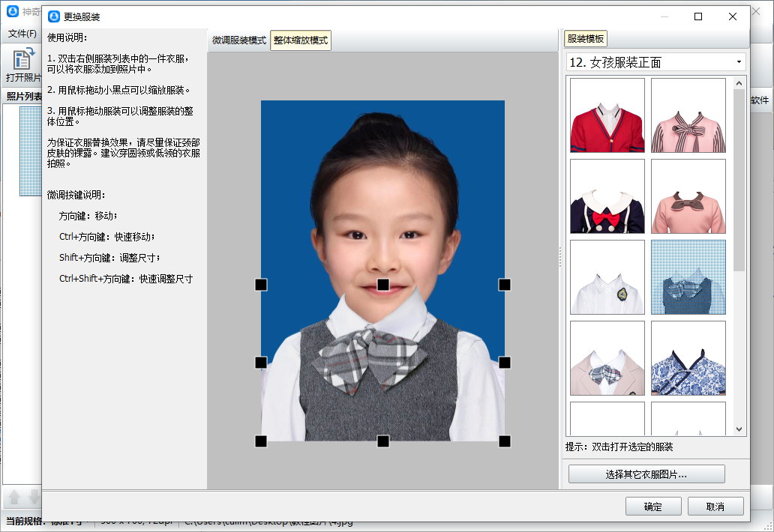Click the move-up arrow below photo list
774x532 pixels.
[x=14, y=497]
